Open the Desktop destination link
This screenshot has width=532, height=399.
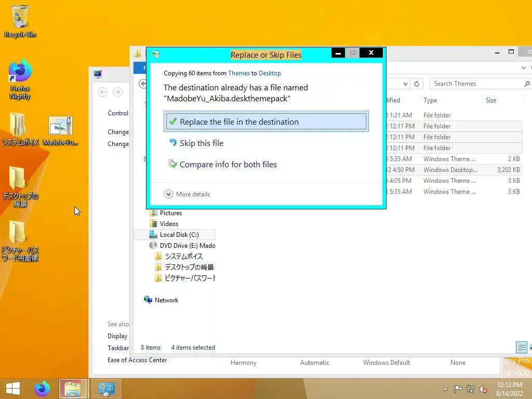[x=270, y=73]
